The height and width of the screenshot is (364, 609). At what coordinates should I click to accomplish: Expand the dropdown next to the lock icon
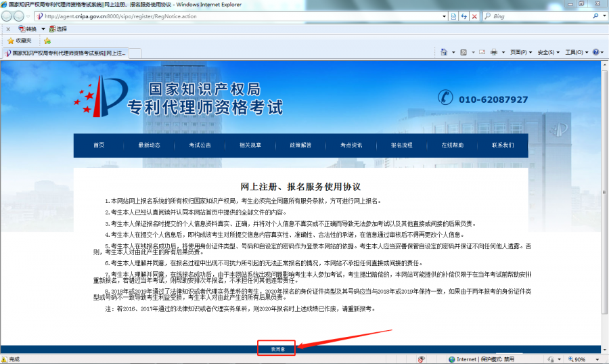559,359
